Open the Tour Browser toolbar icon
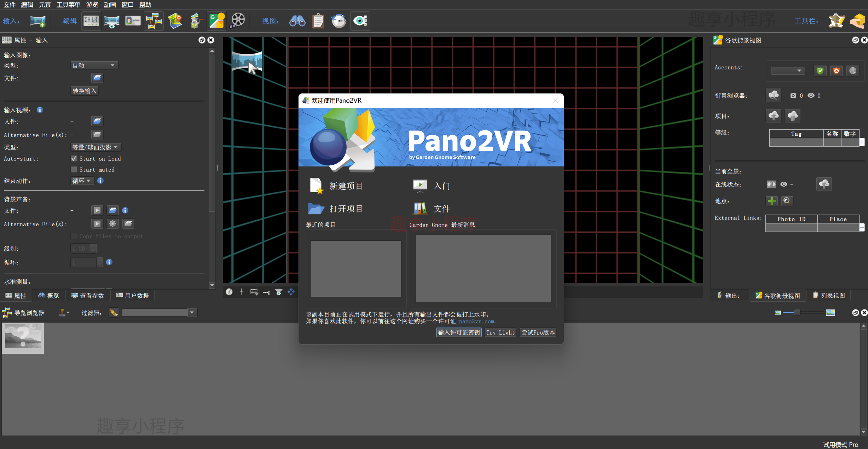This screenshot has height=449, width=868. point(154,21)
